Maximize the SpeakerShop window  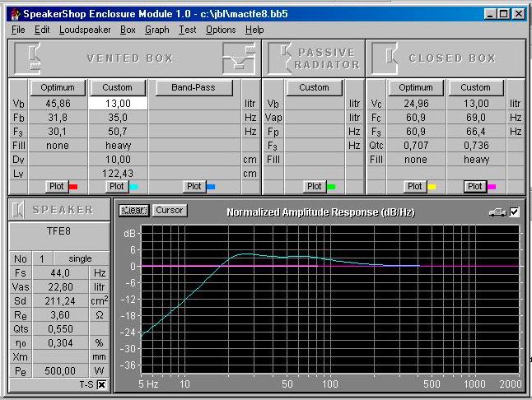pos(503,14)
